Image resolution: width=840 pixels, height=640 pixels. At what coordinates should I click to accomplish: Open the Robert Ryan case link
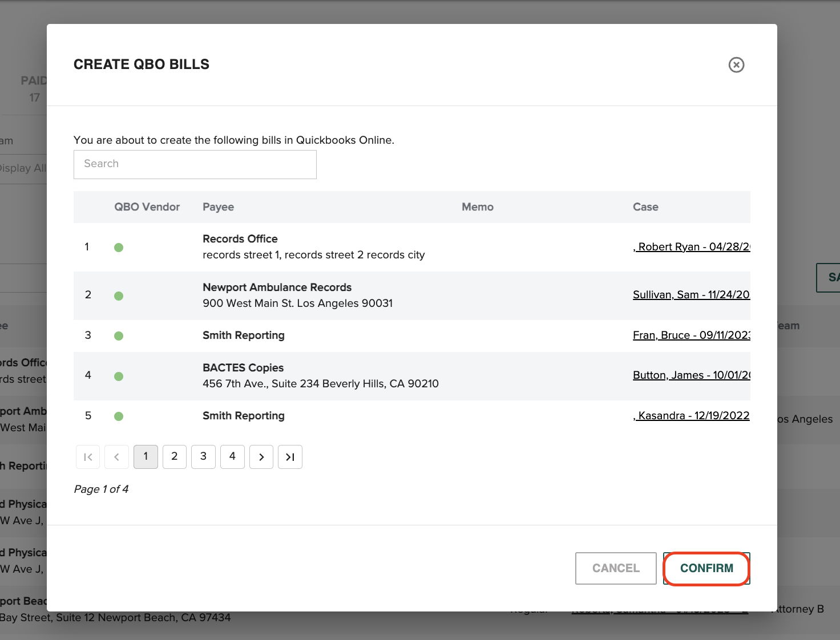pyautogui.click(x=691, y=246)
